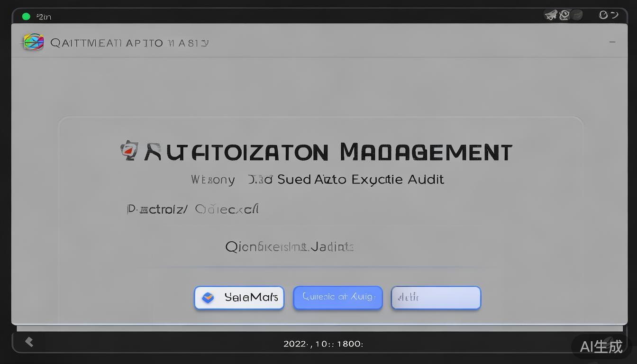Click the round clock-like icon beside the megaphone
This screenshot has width=637, height=364.
564,15
